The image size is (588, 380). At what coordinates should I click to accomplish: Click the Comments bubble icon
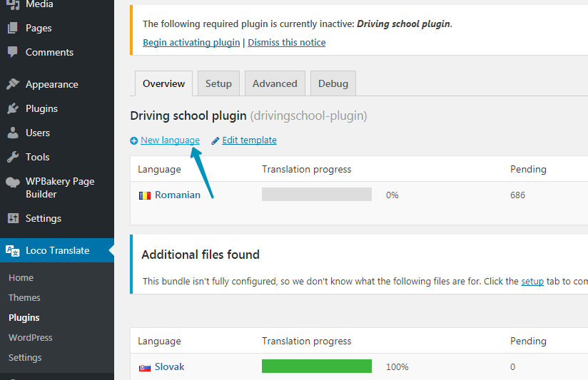click(x=12, y=52)
